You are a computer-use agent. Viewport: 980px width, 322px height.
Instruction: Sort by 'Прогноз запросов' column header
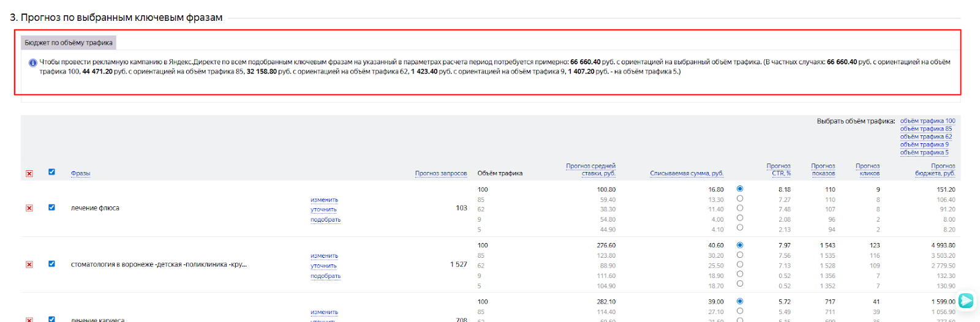tap(440, 174)
